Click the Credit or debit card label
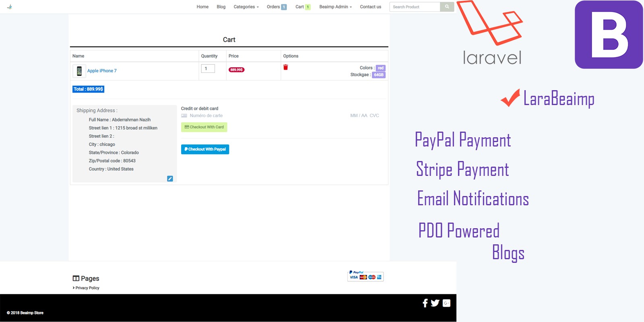This screenshot has height=322, width=644. click(x=200, y=109)
